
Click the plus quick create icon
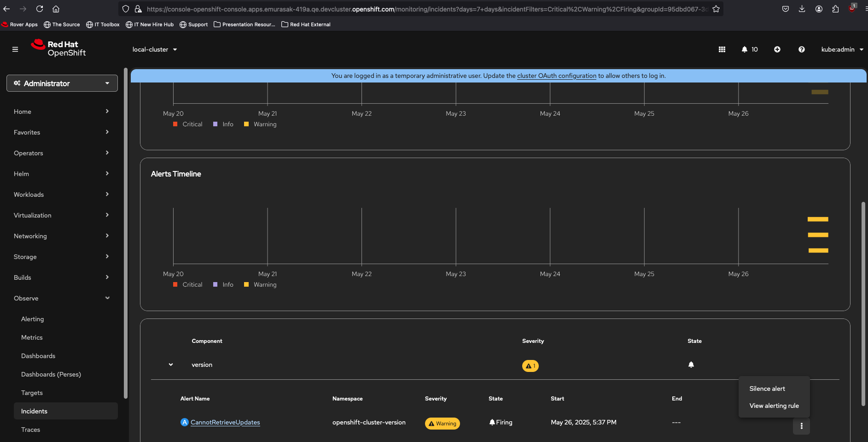[x=777, y=49]
